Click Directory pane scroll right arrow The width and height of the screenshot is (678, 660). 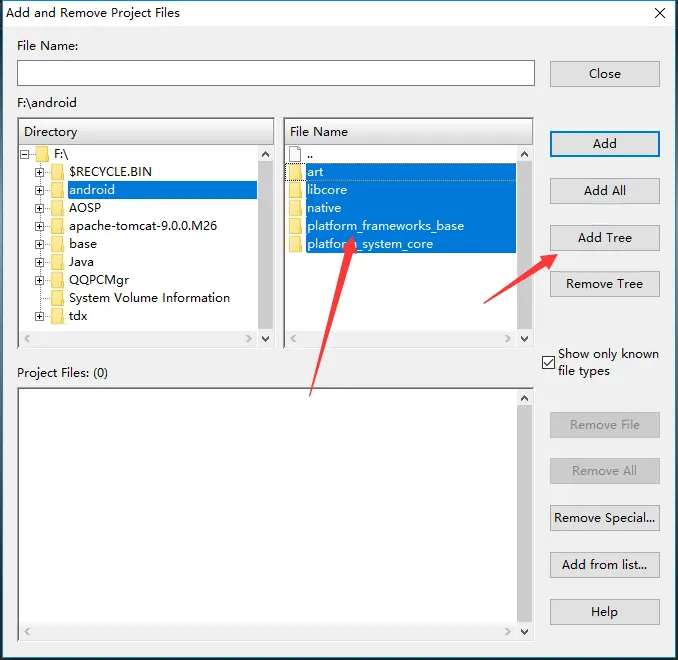click(x=249, y=339)
